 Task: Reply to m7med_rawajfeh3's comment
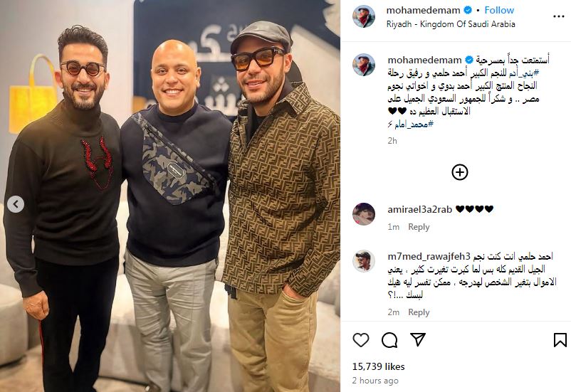click(419, 312)
